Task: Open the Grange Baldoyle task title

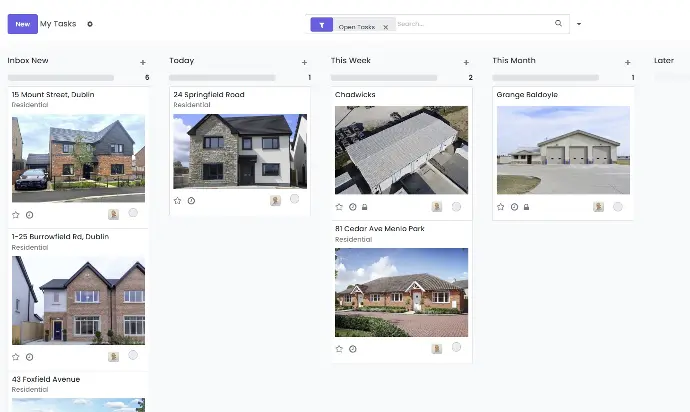Action: click(527, 94)
